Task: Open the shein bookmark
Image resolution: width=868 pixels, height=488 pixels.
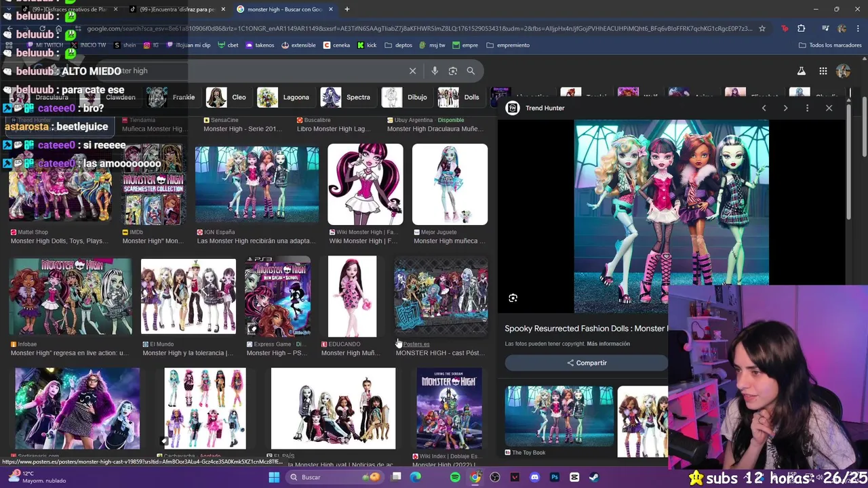Action: [x=125, y=45]
